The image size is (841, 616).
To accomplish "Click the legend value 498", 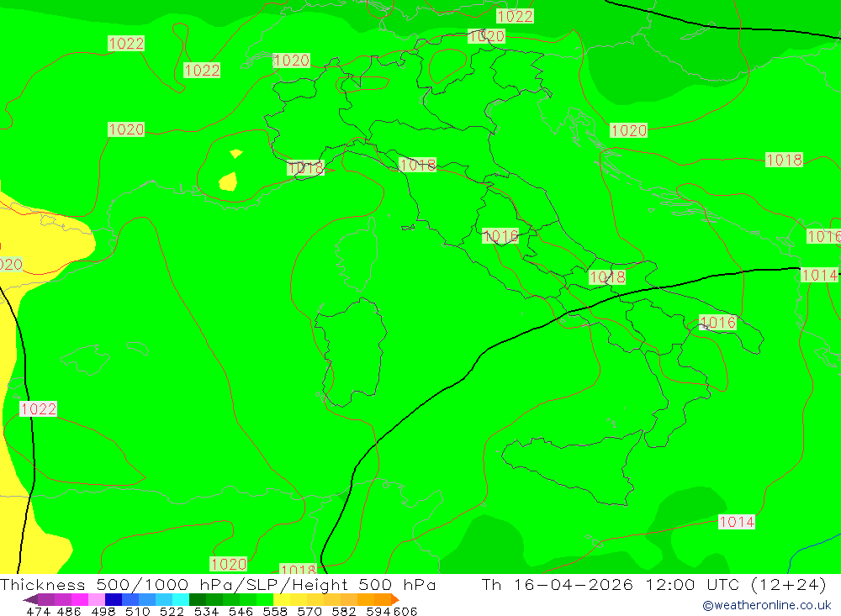I will click(103, 612).
